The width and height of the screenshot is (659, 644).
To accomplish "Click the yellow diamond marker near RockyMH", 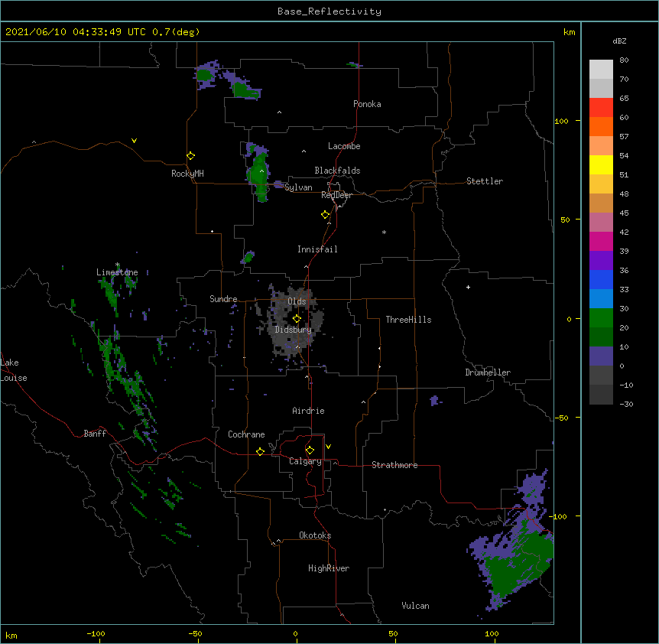I will (x=190, y=156).
